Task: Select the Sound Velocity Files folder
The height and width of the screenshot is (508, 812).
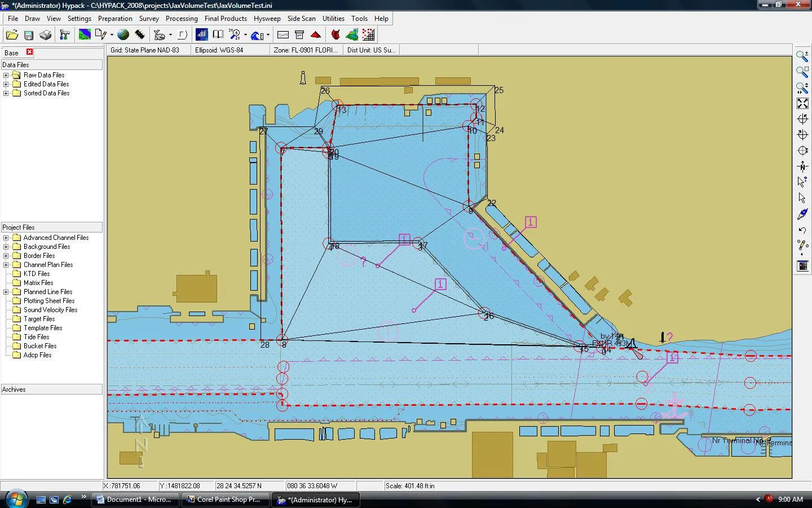Action: (x=50, y=310)
